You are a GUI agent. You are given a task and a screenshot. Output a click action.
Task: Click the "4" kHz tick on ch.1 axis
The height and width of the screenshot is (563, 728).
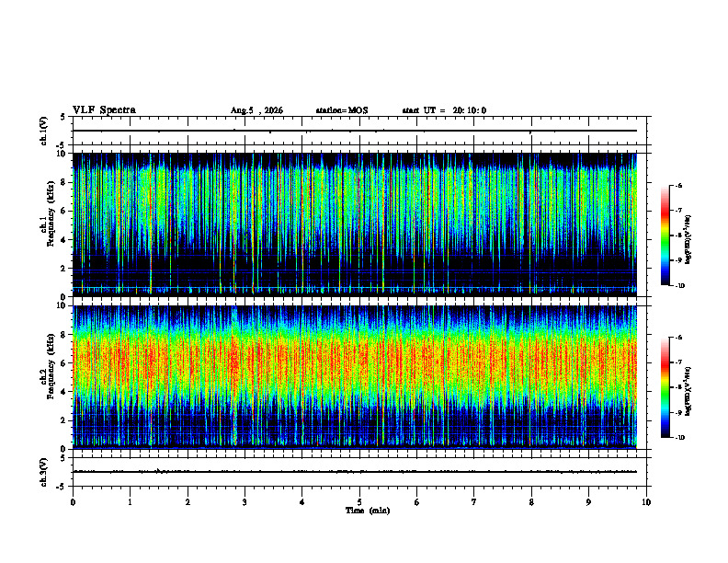[63, 240]
